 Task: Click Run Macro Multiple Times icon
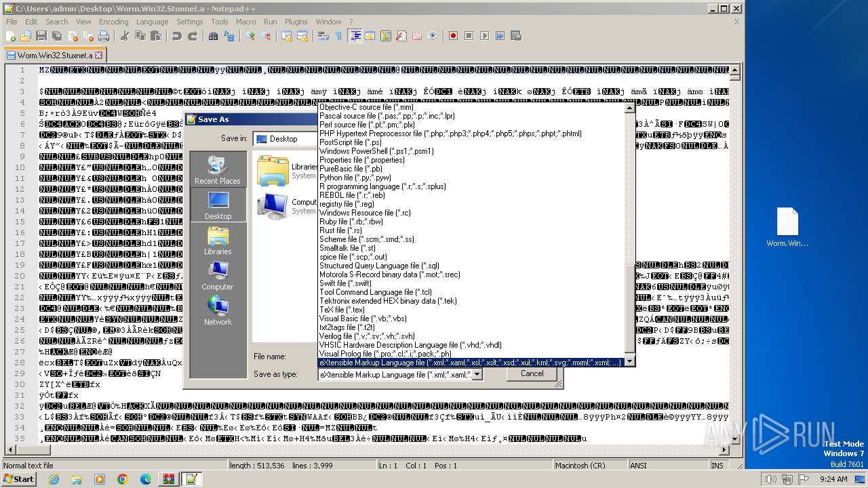[x=500, y=36]
